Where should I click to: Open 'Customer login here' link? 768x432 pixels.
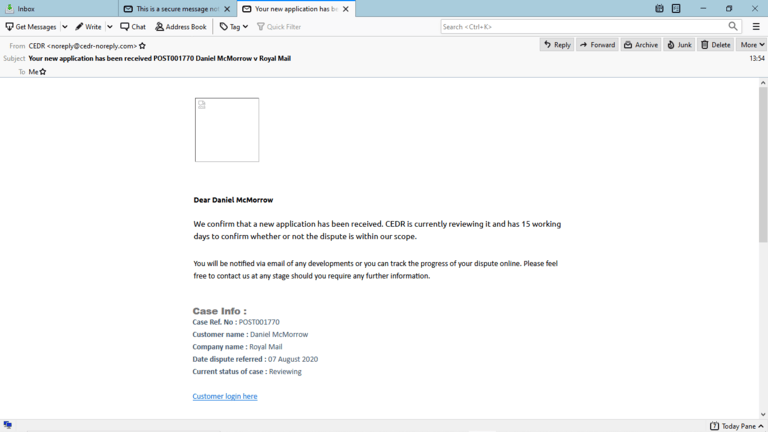tap(225, 396)
